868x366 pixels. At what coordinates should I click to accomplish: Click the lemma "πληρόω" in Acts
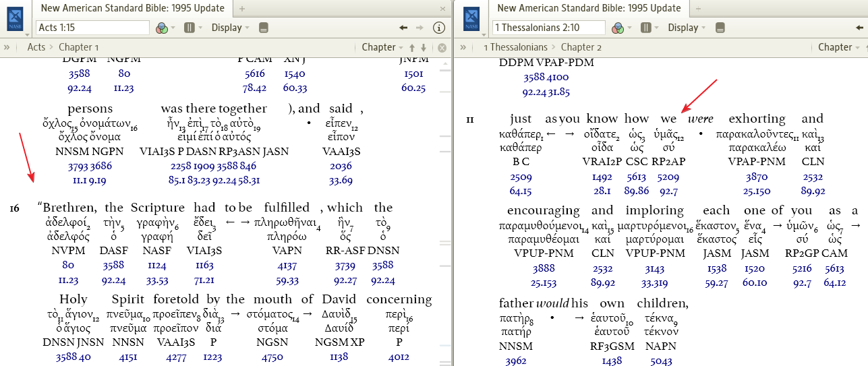pyautogui.click(x=287, y=237)
